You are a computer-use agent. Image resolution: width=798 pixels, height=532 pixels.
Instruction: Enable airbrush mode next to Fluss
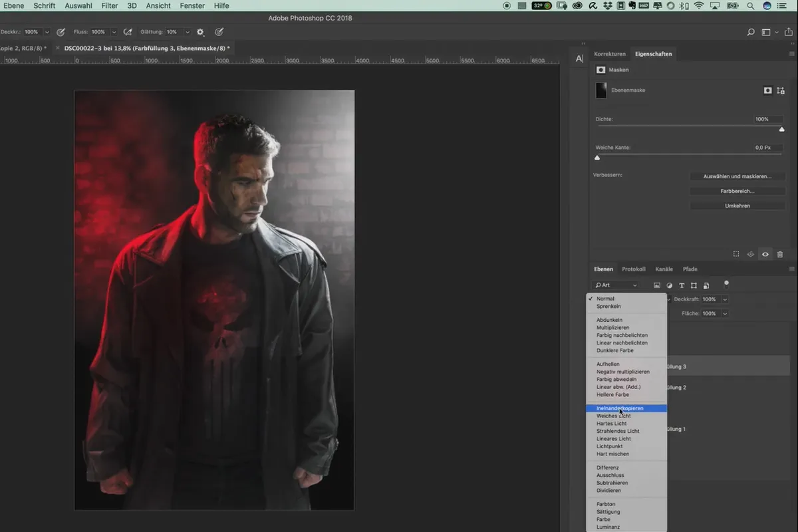pos(128,32)
